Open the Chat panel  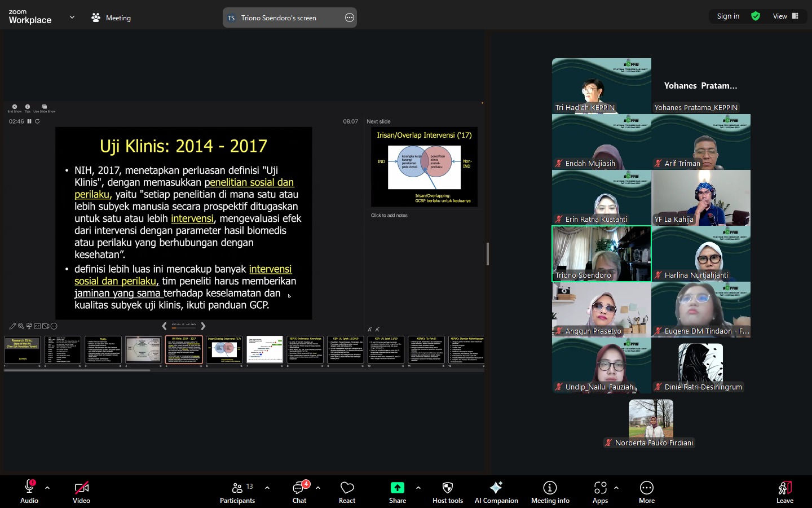pos(299,491)
